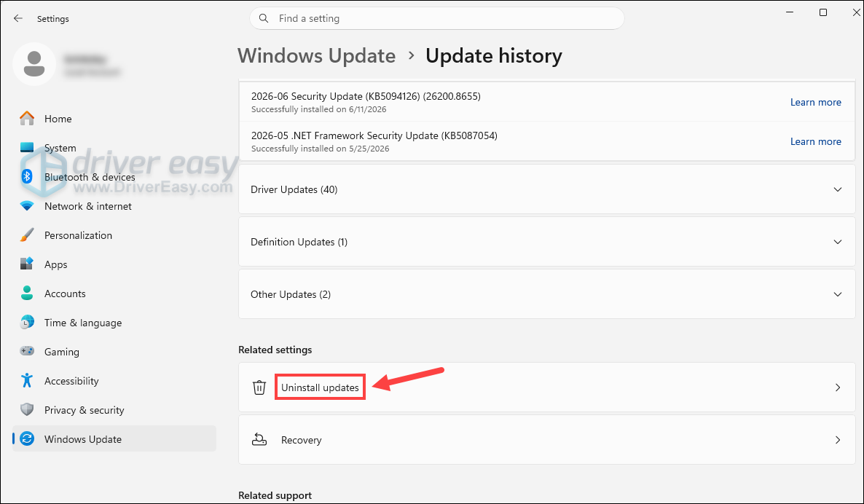864x504 pixels.
Task: Maximize the Settings window
Action: [823, 12]
